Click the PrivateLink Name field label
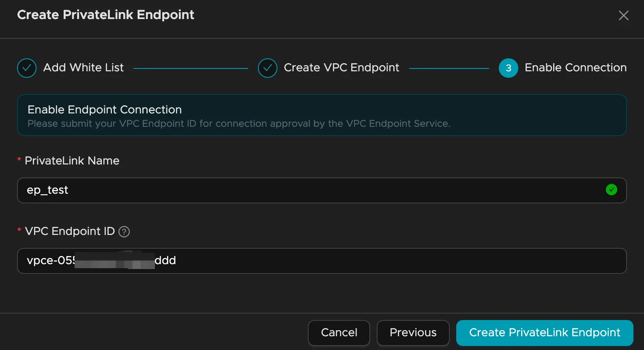Viewport: 644px width, 350px height. [72, 161]
